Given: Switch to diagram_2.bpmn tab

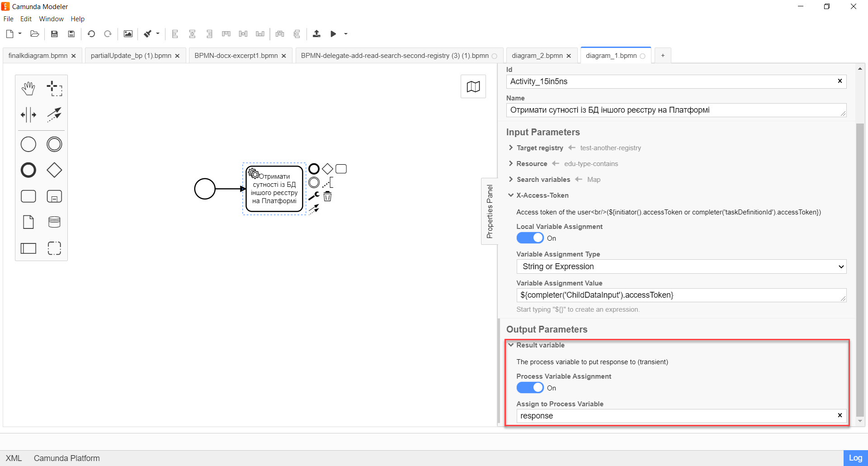Looking at the screenshot, I should 537,56.
